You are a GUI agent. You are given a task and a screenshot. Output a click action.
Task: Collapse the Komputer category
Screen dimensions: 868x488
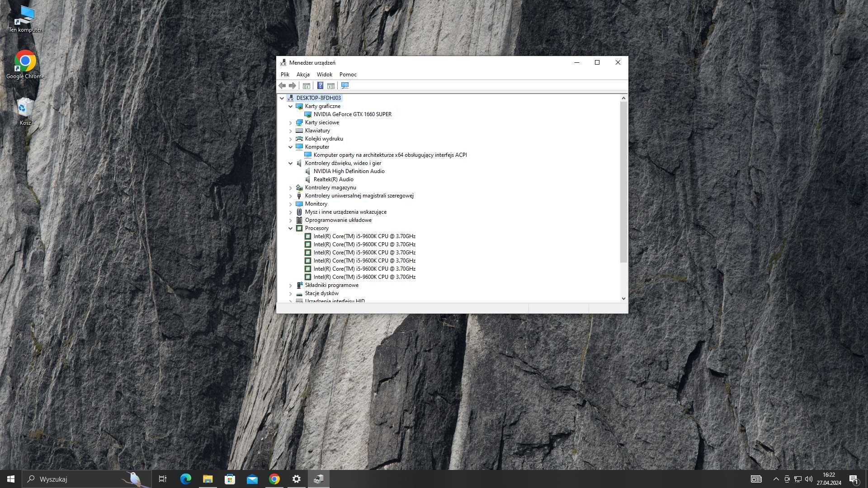(x=290, y=147)
